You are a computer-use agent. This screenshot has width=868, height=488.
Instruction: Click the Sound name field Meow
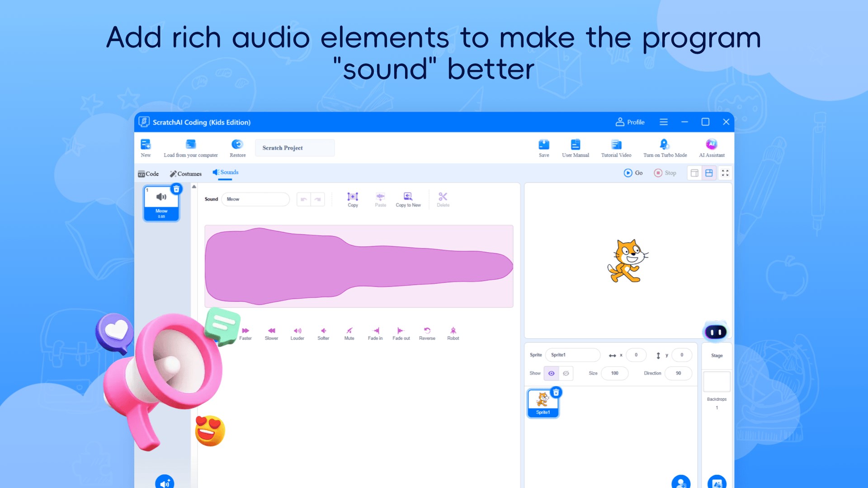click(x=255, y=199)
